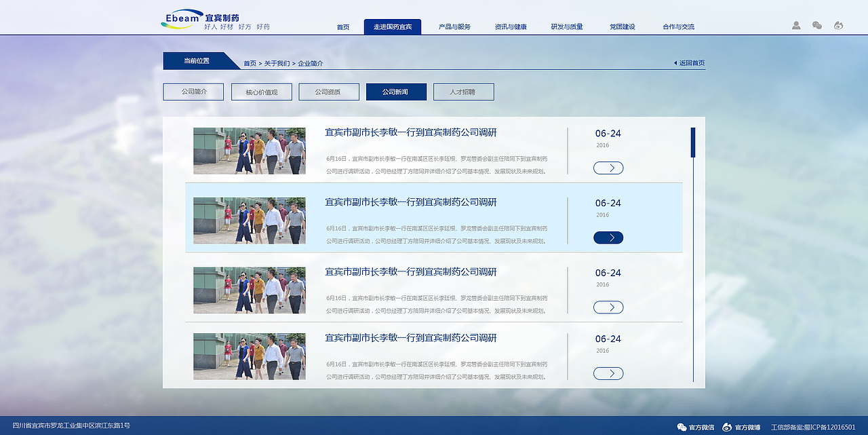Open third news headline in list
This screenshot has width=868, height=435.
point(411,271)
